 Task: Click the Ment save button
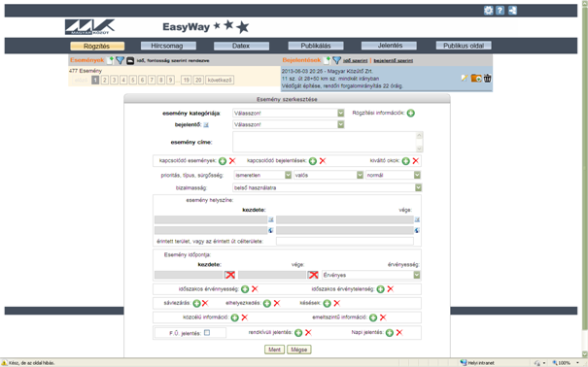pos(274,350)
